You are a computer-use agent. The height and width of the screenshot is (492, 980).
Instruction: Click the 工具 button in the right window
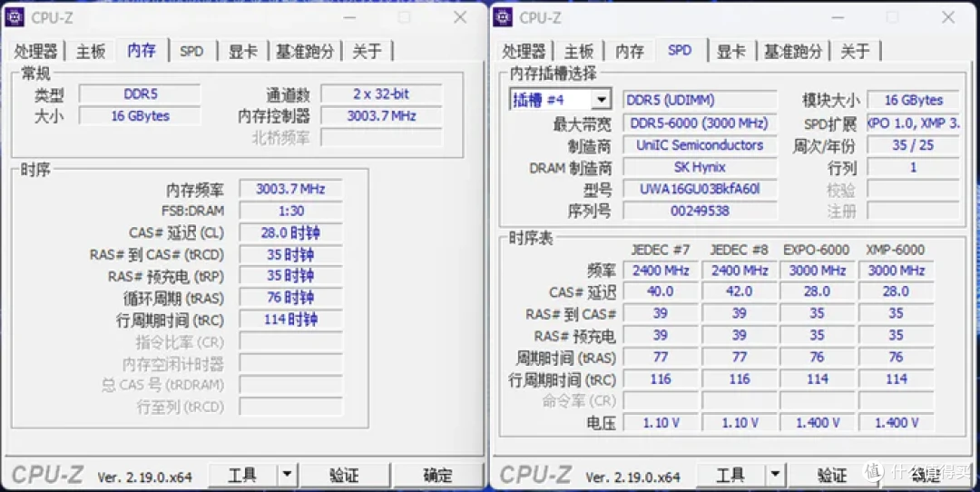730,476
